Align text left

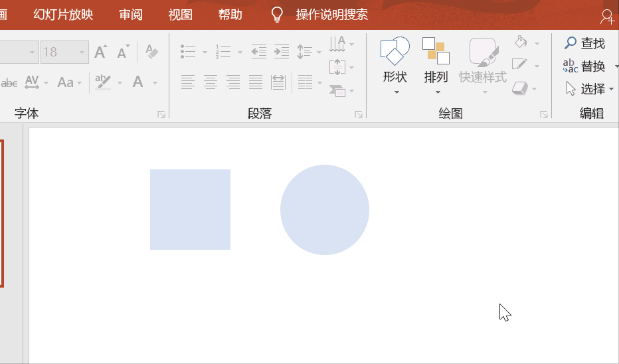point(187,82)
